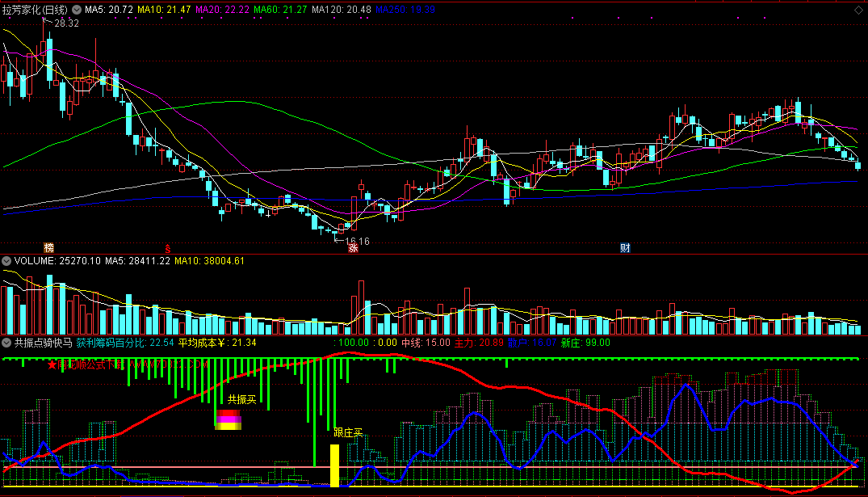Click the yellow 跟庄买 signal bar

click(334, 466)
